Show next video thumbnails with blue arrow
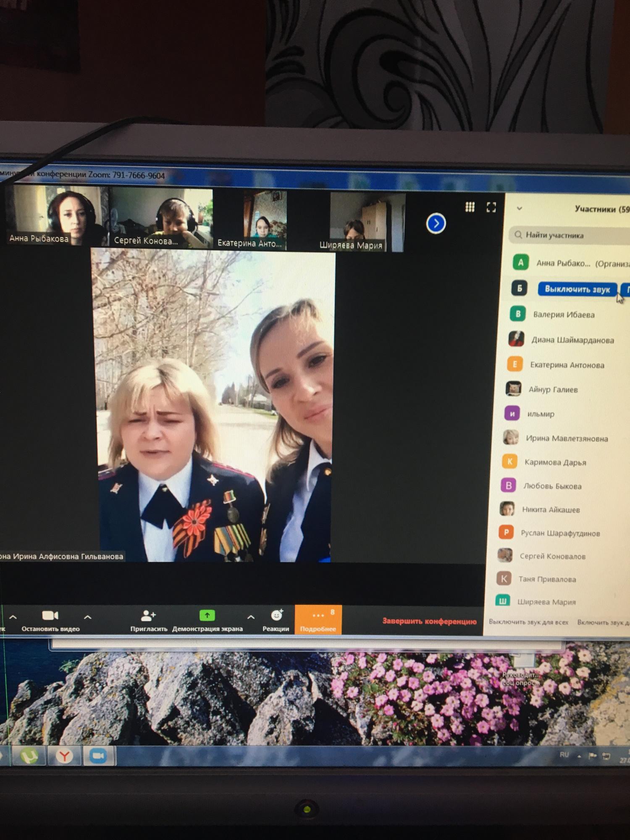This screenshot has height=840, width=630. (436, 223)
